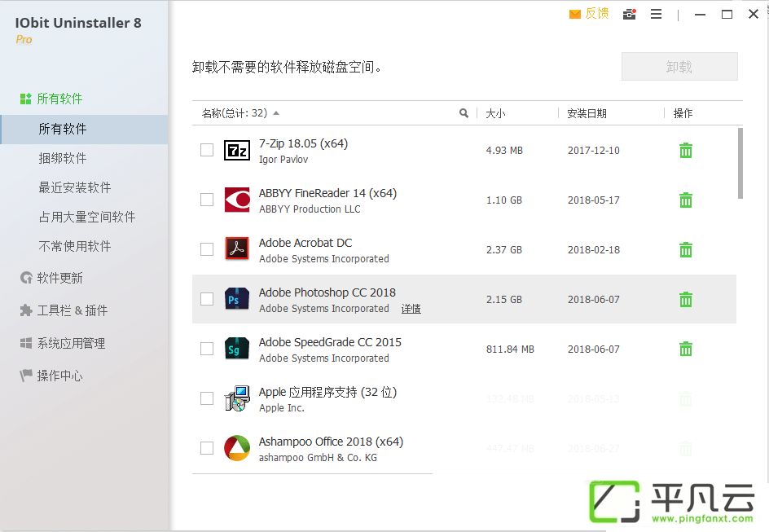Screen dimensions: 769x532
Task: Open 系统应用管理 section
Action: point(62,343)
